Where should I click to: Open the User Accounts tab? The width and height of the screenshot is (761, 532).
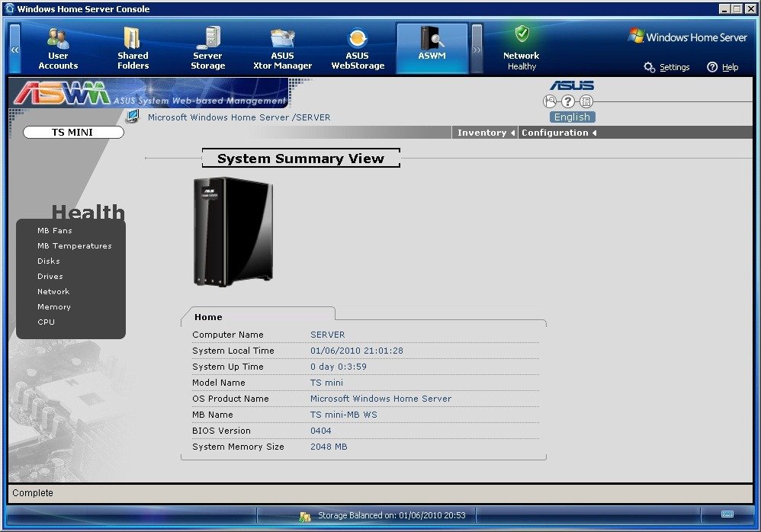(58, 49)
